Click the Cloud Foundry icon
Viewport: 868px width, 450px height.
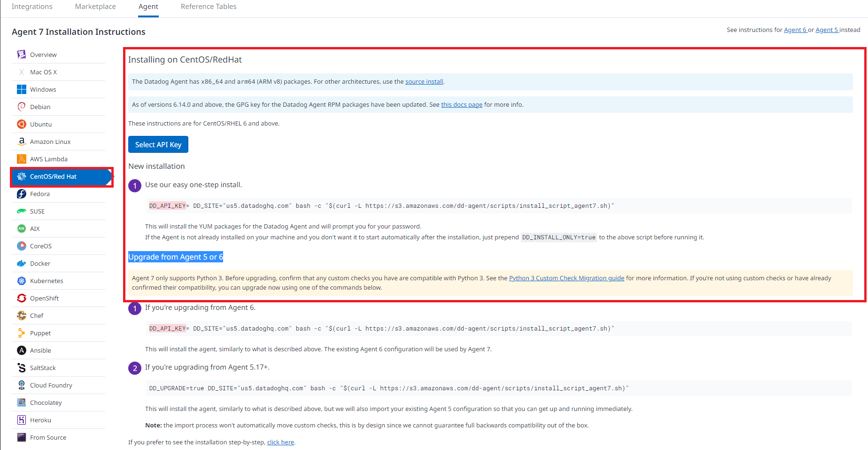(22, 385)
